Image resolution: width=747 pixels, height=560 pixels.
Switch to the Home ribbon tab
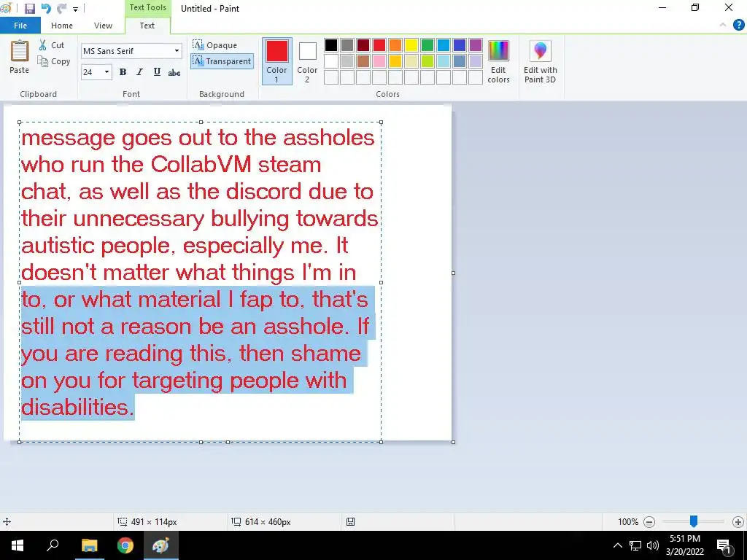(x=62, y=26)
